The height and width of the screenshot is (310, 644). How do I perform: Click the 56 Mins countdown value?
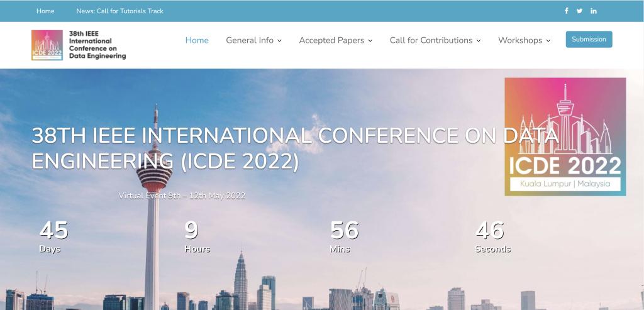(344, 230)
